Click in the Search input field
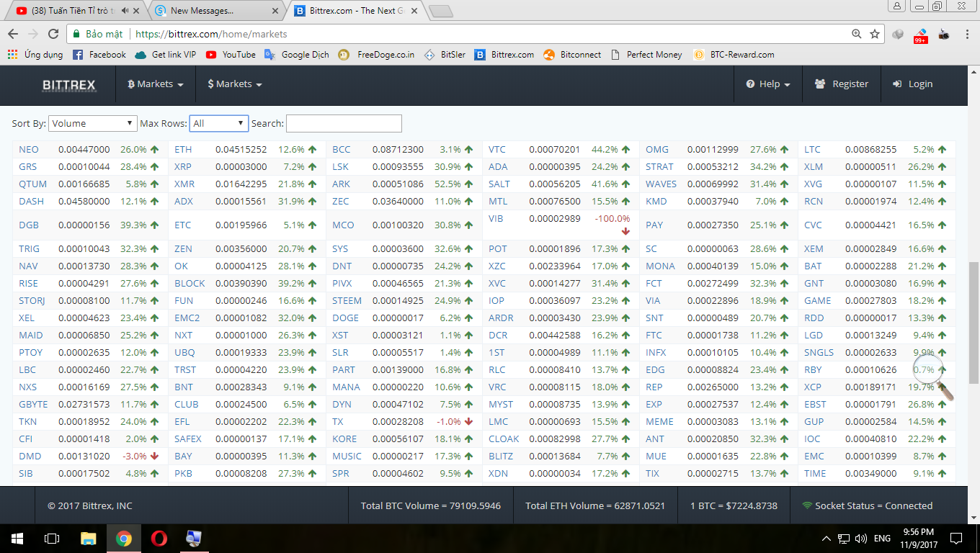The image size is (980, 553). pos(344,123)
